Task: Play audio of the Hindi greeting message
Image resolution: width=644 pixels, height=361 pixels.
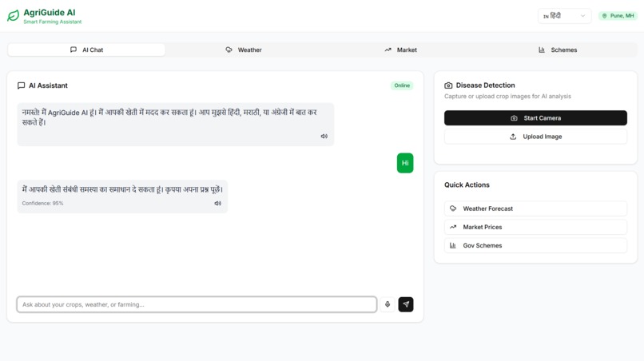Action: pos(324,137)
